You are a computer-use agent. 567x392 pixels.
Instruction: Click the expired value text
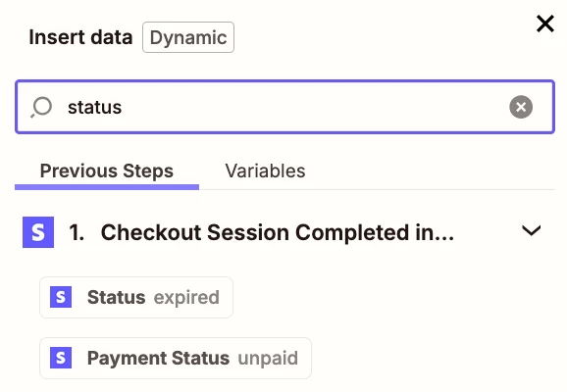click(186, 298)
